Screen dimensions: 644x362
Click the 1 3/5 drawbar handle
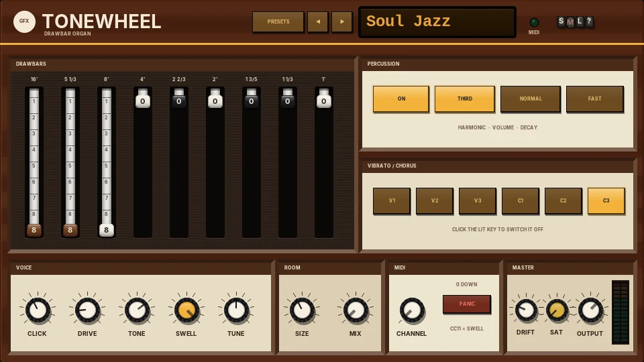(252, 101)
